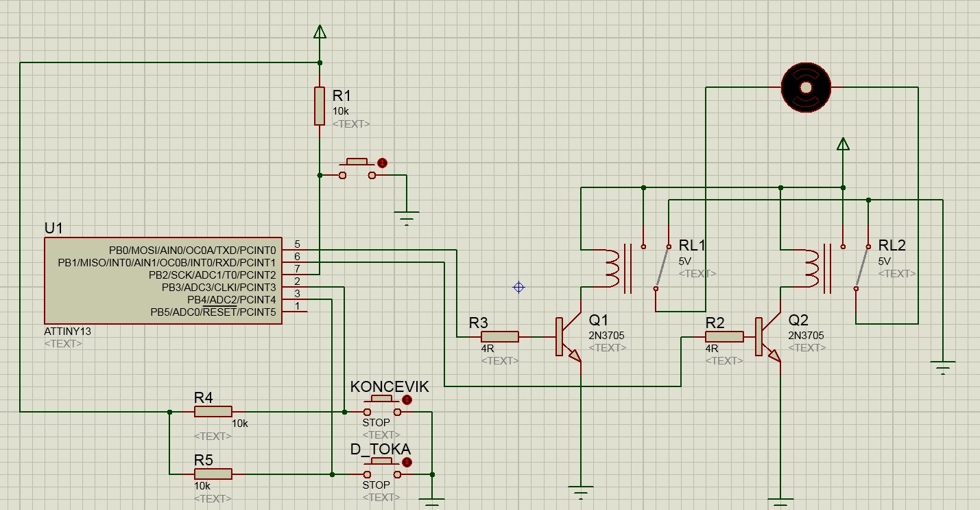
Task: Click the 5V value under RL2
Action: [885, 262]
